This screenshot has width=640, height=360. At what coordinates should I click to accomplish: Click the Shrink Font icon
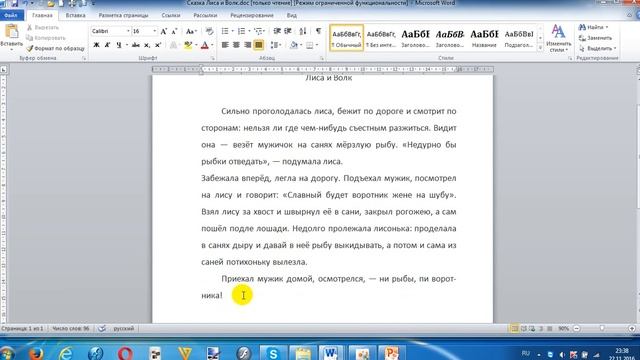(x=174, y=31)
